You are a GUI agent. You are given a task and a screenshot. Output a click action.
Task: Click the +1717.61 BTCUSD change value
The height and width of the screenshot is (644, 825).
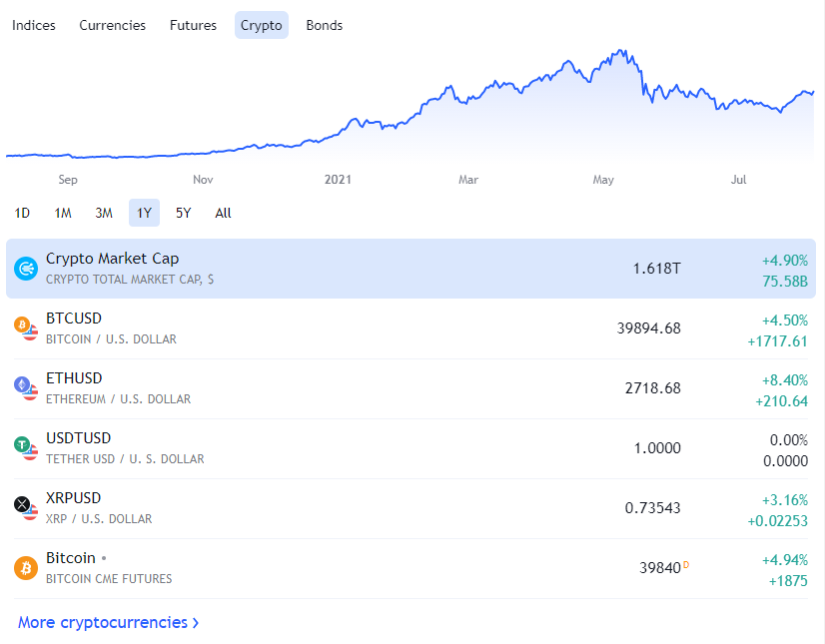[x=778, y=341]
